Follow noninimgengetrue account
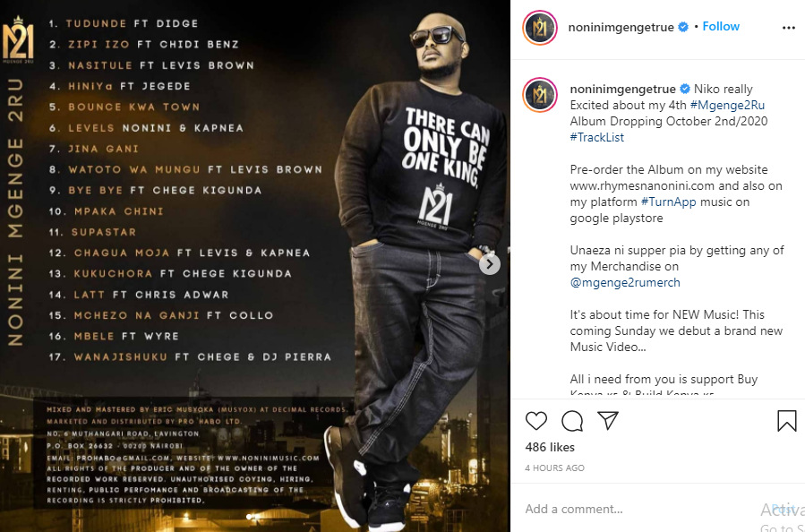Viewport: 805px width, 532px height. (x=721, y=27)
